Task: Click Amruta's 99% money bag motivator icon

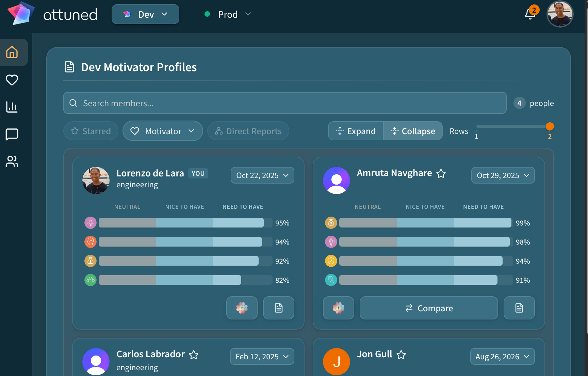Action: (x=331, y=223)
